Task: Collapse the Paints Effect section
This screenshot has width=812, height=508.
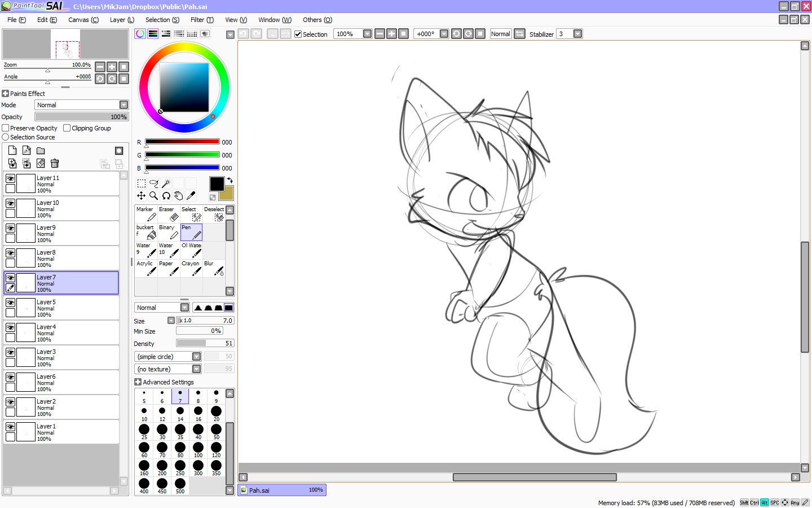Action: [5, 94]
